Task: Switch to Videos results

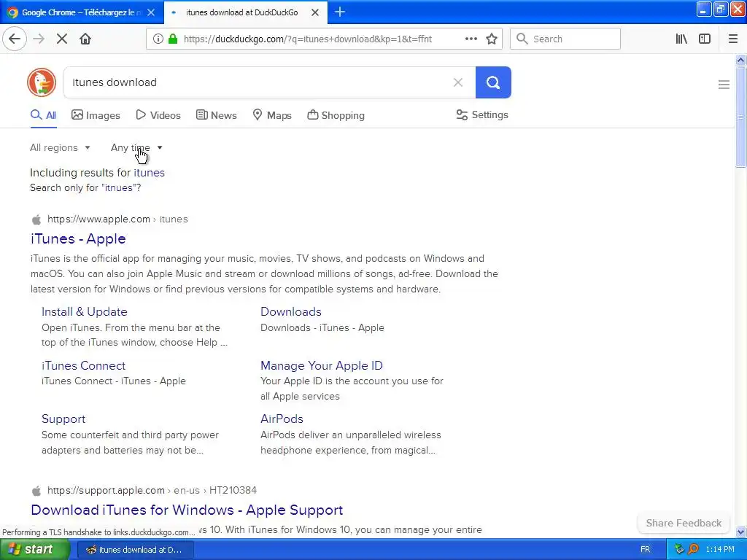Action: pos(158,115)
